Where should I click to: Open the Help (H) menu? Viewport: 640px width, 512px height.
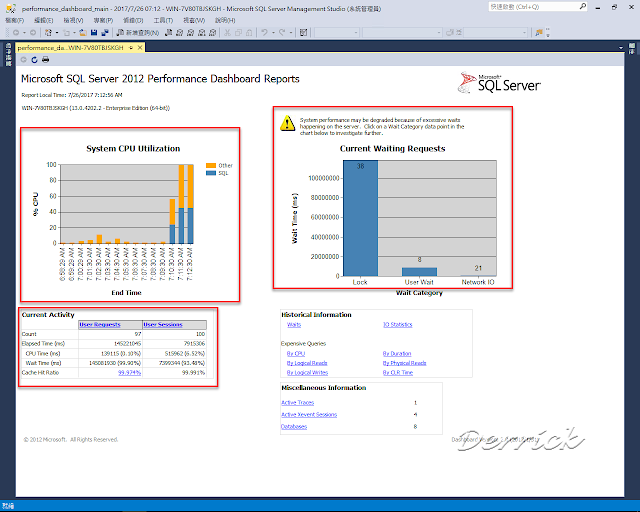click(x=225, y=20)
